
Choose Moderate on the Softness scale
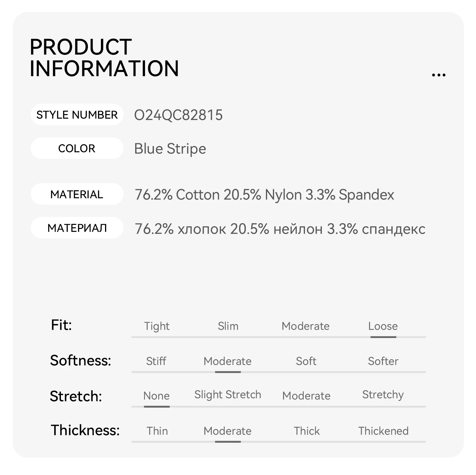tap(228, 361)
